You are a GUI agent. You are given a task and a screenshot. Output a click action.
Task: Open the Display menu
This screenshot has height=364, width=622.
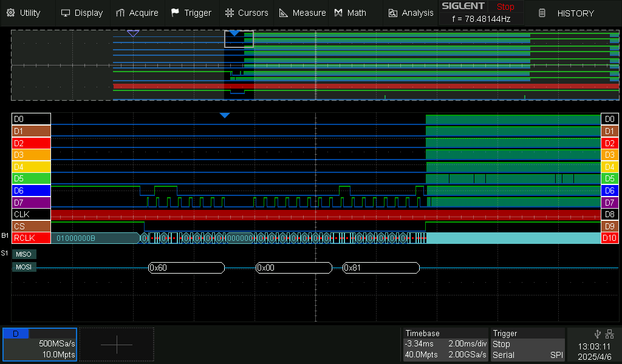tap(83, 13)
